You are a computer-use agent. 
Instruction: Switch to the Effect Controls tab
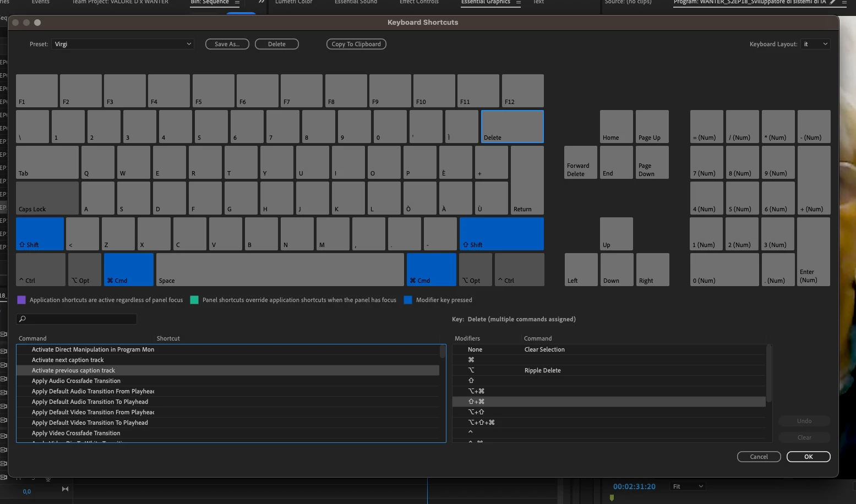419,2
